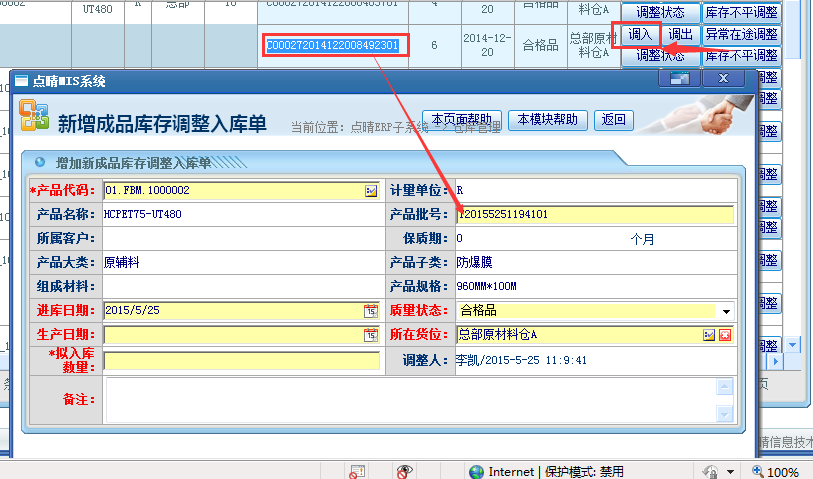
Task: Open the 进库日期 calendar picker
Action: [x=371, y=311]
